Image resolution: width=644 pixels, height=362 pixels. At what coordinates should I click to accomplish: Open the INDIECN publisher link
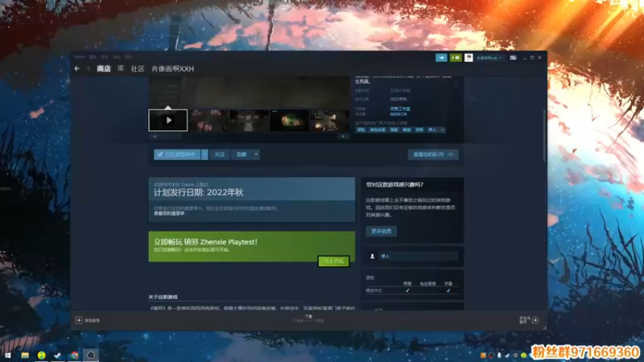(x=398, y=114)
